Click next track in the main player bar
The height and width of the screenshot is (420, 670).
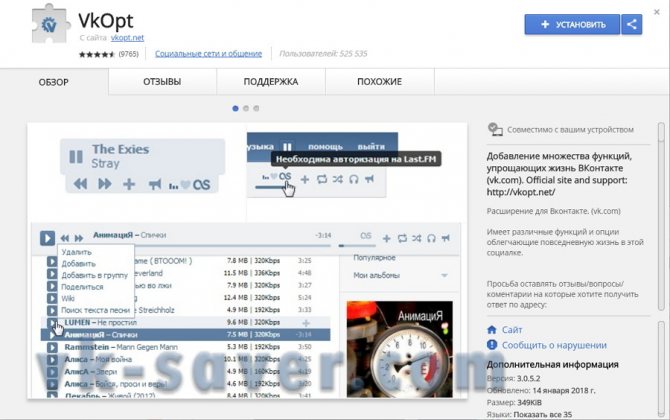coord(79,238)
